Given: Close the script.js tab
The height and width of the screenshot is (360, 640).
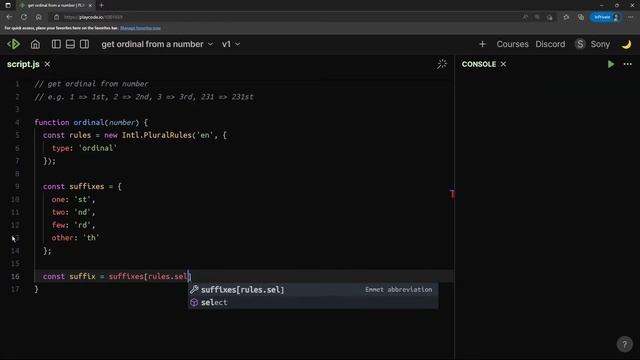Looking at the screenshot, I should pyautogui.click(x=47, y=64).
